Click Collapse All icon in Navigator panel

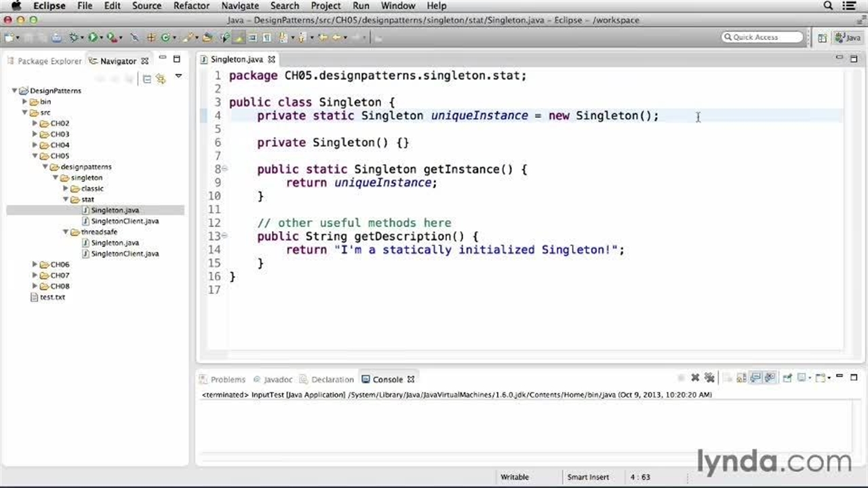pyautogui.click(x=146, y=79)
